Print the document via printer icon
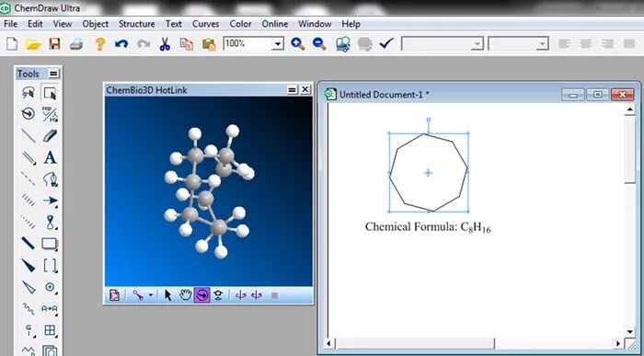644x356 pixels. (76, 43)
